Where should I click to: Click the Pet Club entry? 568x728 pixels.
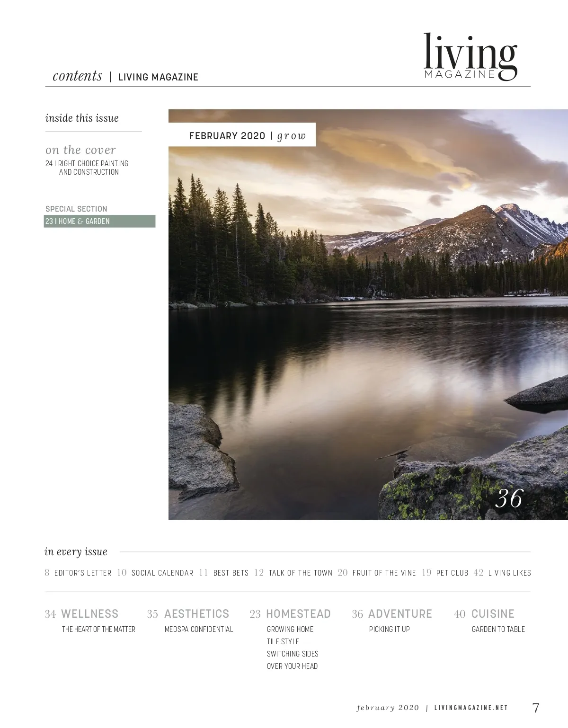(445, 573)
